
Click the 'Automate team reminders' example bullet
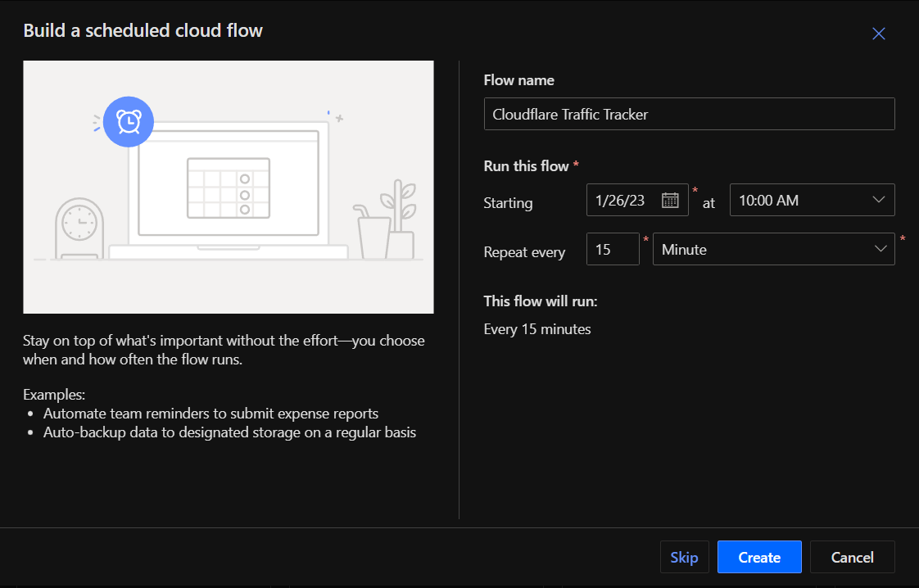click(211, 413)
